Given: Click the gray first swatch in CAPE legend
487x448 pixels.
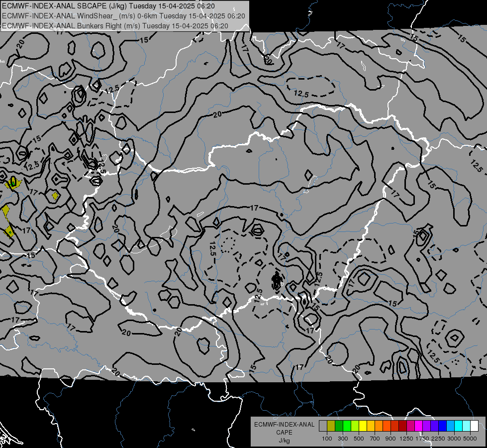Looking at the screenshot, I should (323, 426).
